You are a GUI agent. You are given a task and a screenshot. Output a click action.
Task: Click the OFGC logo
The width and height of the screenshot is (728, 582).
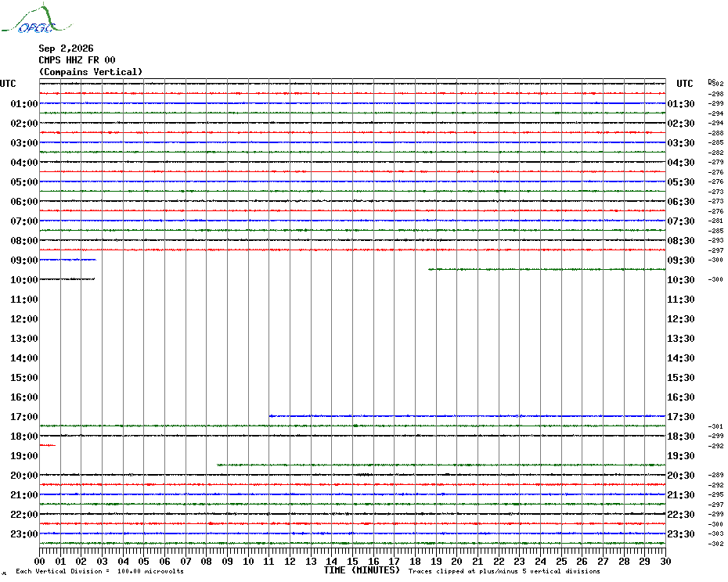pyautogui.click(x=37, y=19)
